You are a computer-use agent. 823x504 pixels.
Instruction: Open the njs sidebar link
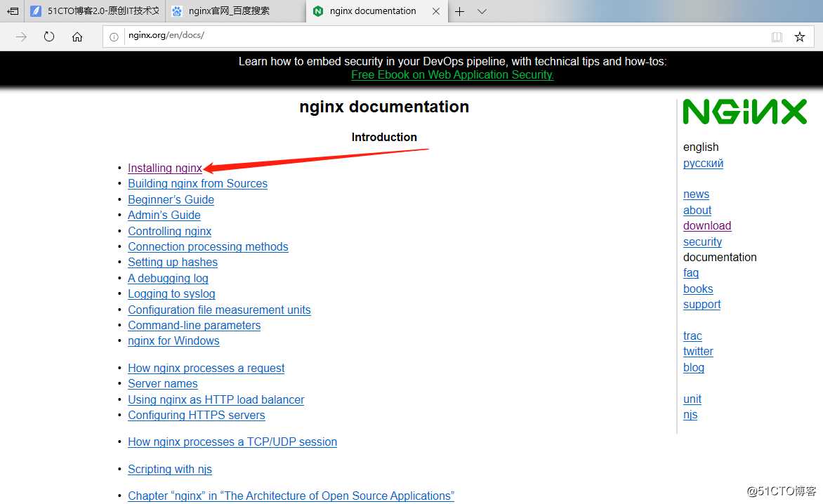[x=690, y=415]
